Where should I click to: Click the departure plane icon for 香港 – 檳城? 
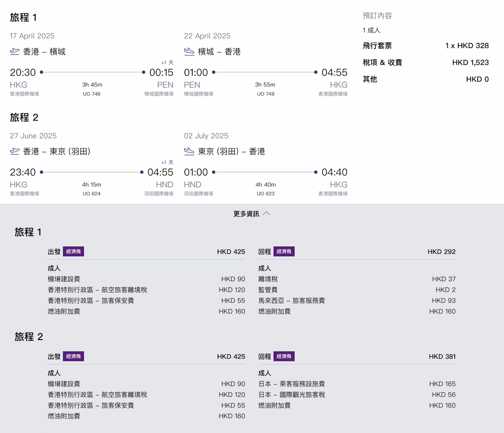pyautogui.click(x=15, y=52)
